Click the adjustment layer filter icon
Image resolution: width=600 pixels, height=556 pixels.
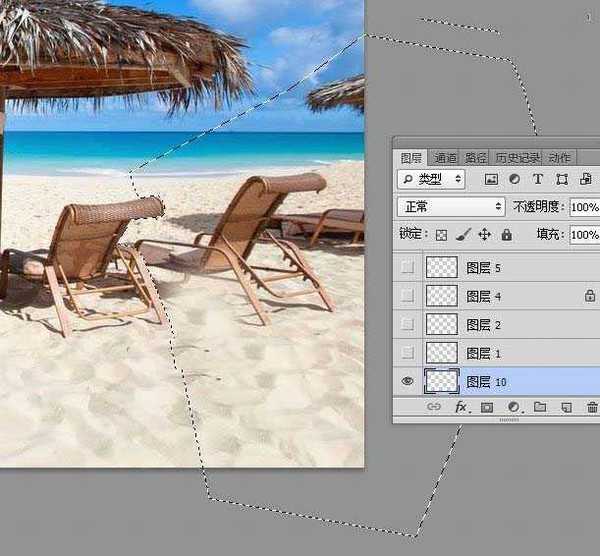tap(514, 180)
